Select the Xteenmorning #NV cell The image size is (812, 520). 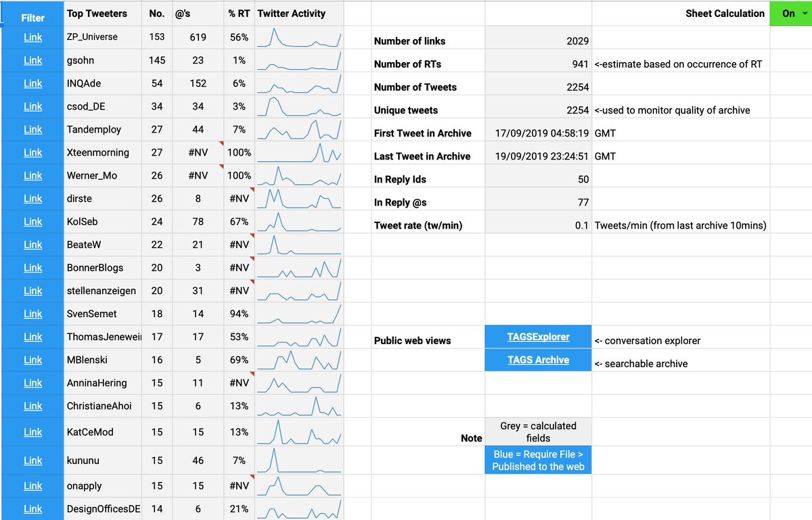[x=198, y=152]
